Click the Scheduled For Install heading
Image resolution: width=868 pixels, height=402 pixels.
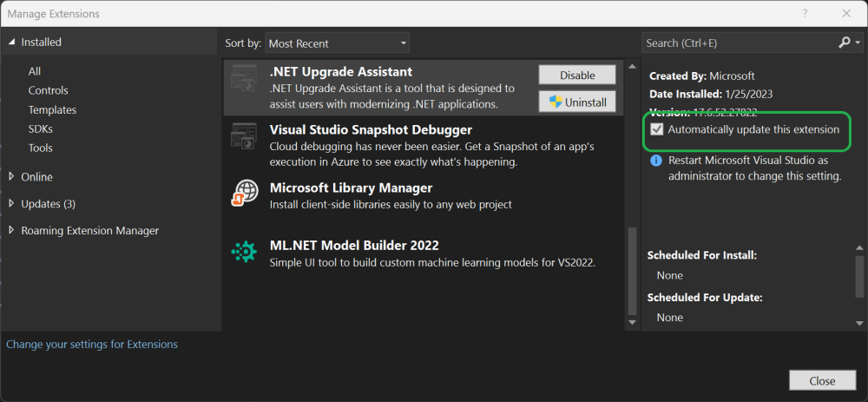pos(702,255)
